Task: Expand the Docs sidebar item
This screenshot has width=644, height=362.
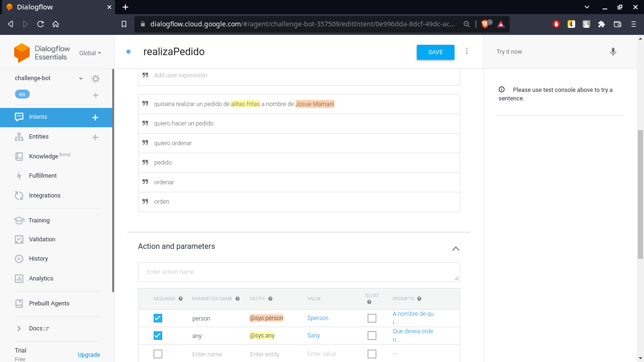Action: pyautogui.click(x=19, y=329)
